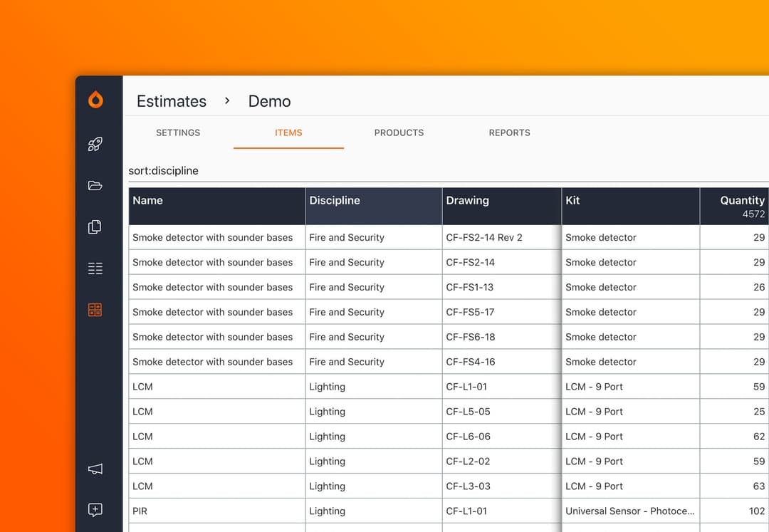This screenshot has height=532, width=769.
Task: Click the Estimates breadcrumb link
Action: (x=171, y=101)
